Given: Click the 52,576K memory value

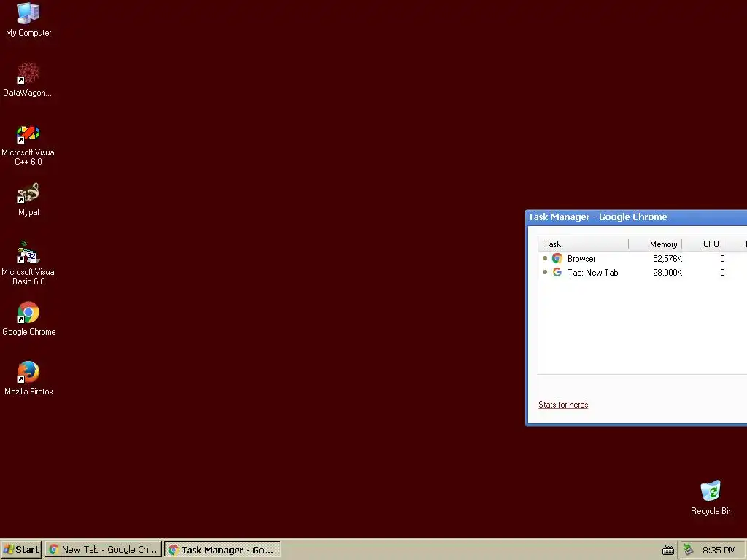Looking at the screenshot, I should click(x=667, y=259).
